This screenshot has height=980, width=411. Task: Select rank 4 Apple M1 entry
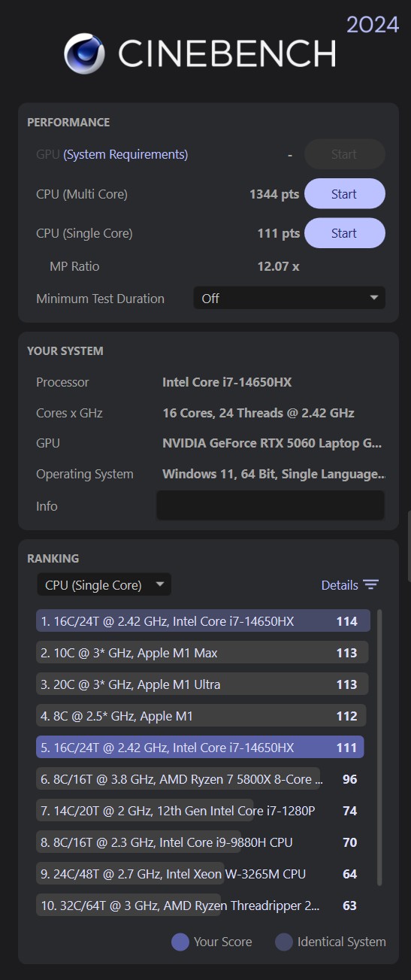(203, 716)
